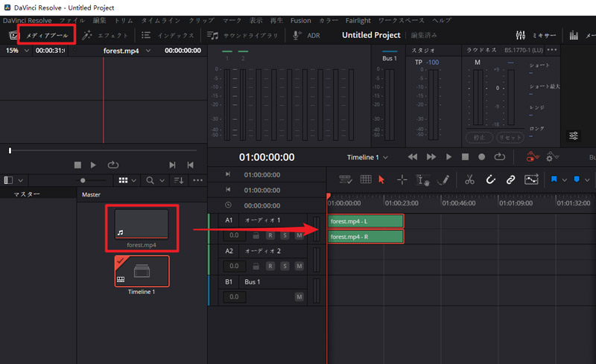Viewport: 596px width, 364px height.
Task: Open the blue marker color dropdown
Action: pyautogui.click(x=587, y=179)
